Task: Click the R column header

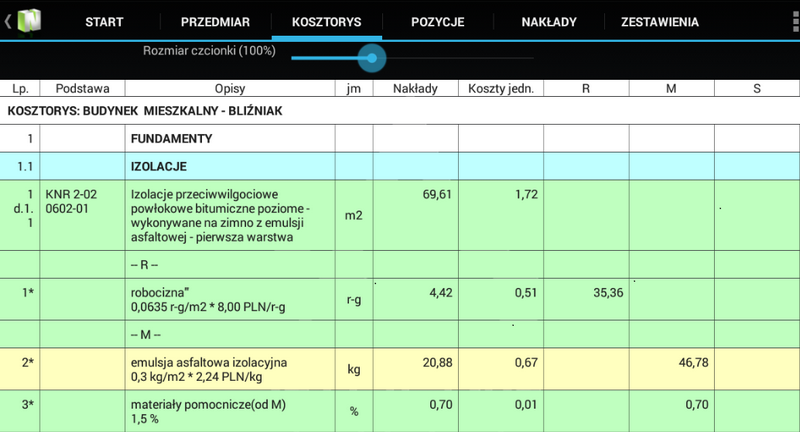Action: pos(586,88)
